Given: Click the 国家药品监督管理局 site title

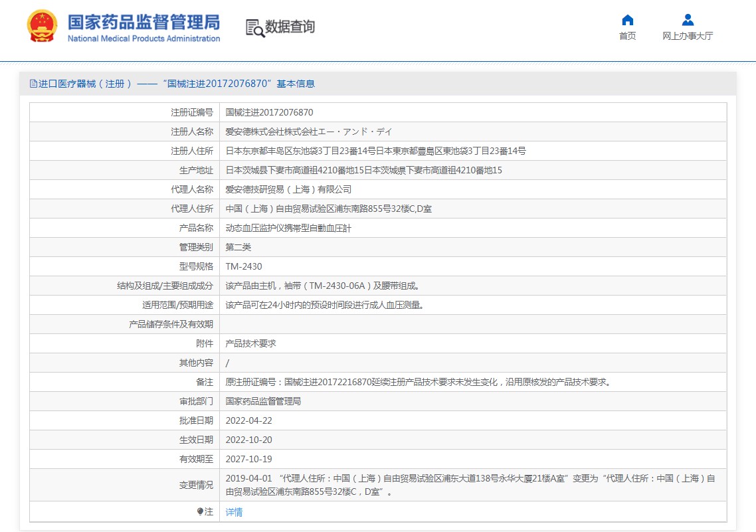Looking at the screenshot, I should coord(143,22).
